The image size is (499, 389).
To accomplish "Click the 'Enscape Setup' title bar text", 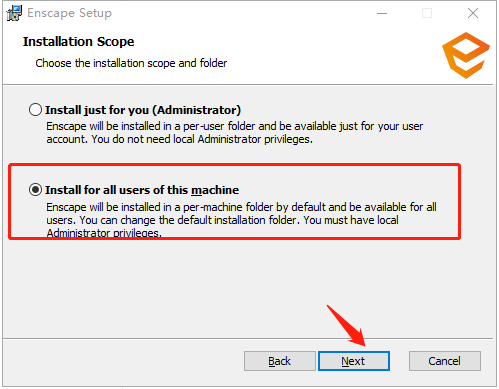I will pos(69,13).
